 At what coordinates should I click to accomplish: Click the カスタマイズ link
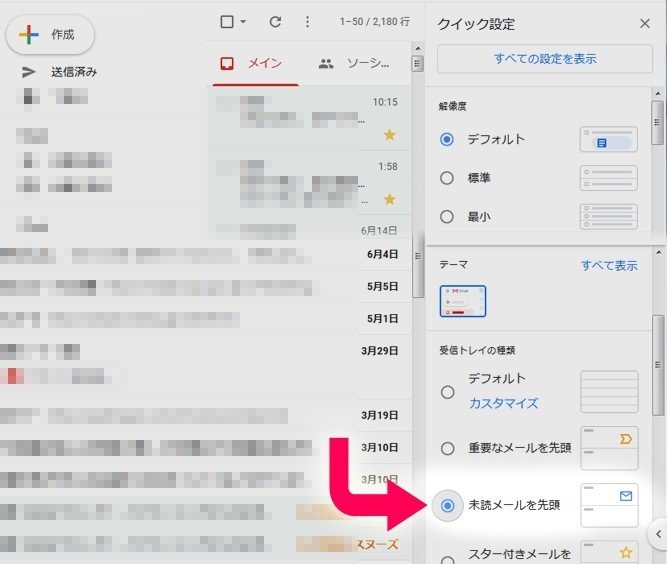503,403
